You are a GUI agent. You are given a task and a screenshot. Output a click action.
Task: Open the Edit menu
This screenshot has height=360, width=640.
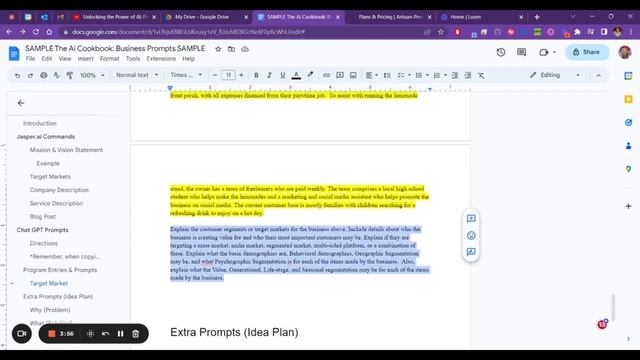[x=47, y=59]
